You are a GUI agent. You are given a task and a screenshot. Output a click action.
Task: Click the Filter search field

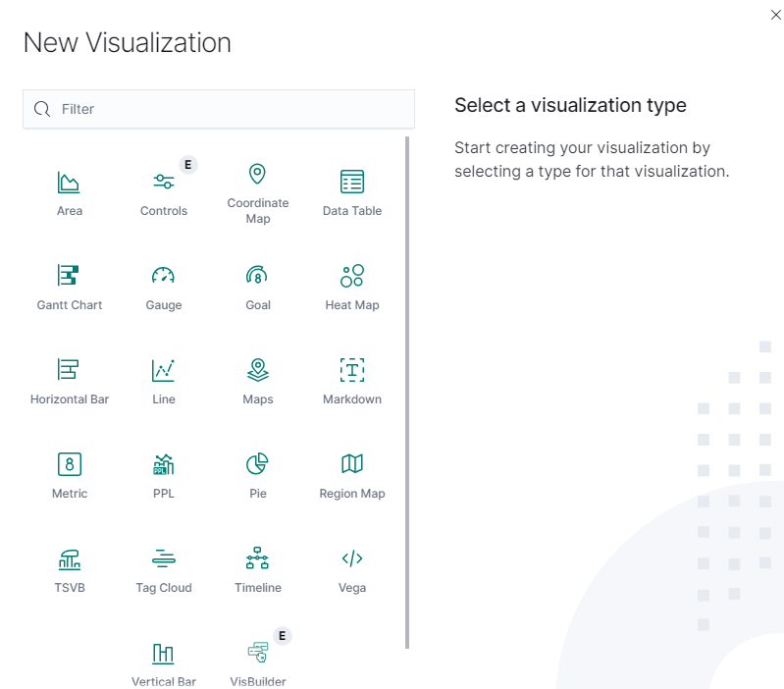[x=219, y=109]
